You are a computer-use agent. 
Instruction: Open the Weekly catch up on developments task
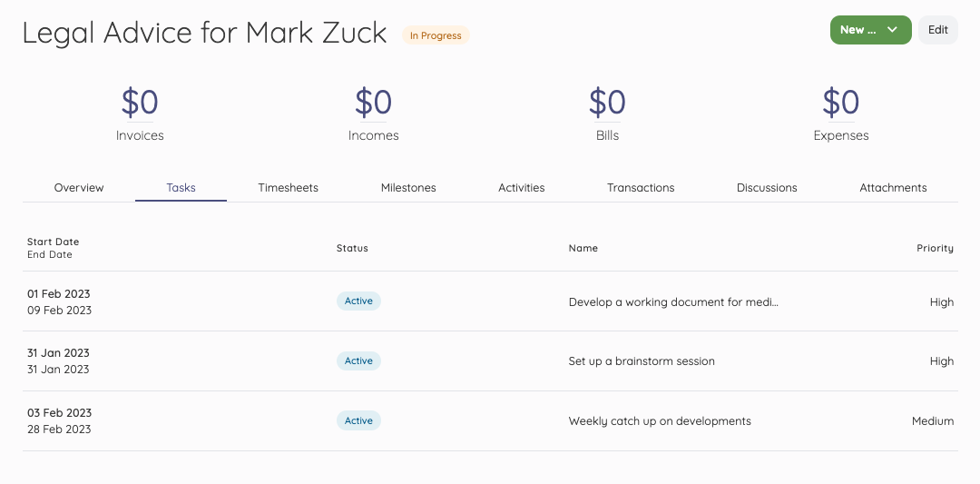[x=660, y=420]
